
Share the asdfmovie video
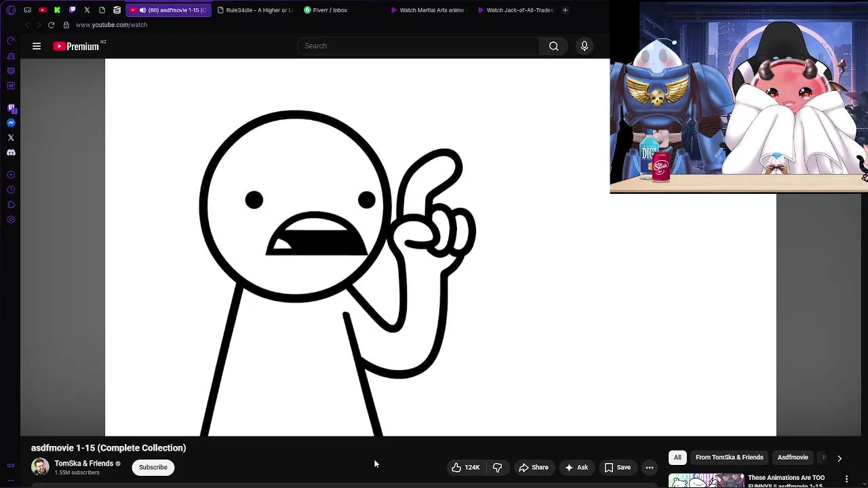[x=534, y=467]
